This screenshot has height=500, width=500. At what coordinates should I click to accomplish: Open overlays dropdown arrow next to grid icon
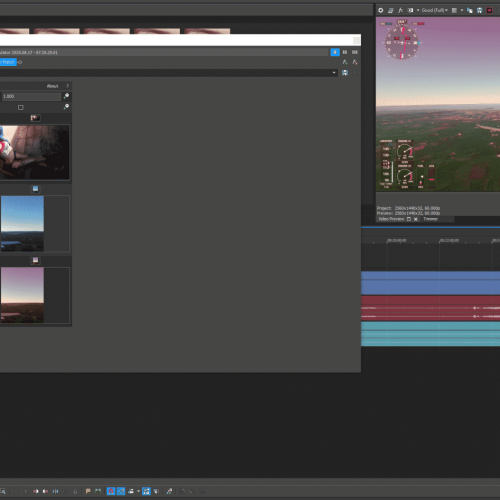462,10
